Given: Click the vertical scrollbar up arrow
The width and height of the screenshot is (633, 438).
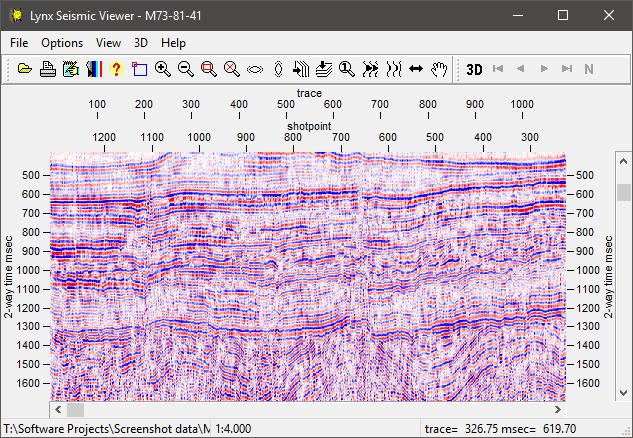Looking at the screenshot, I should tap(623, 161).
